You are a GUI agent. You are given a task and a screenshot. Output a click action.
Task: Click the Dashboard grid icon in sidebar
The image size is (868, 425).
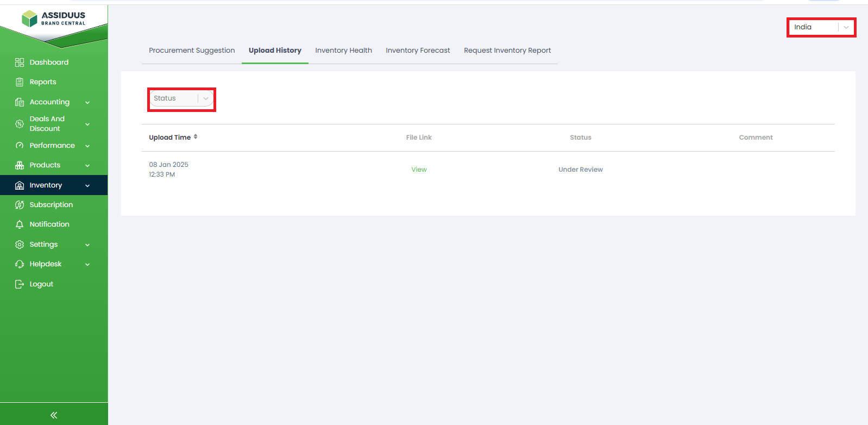[x=20, y=62]
